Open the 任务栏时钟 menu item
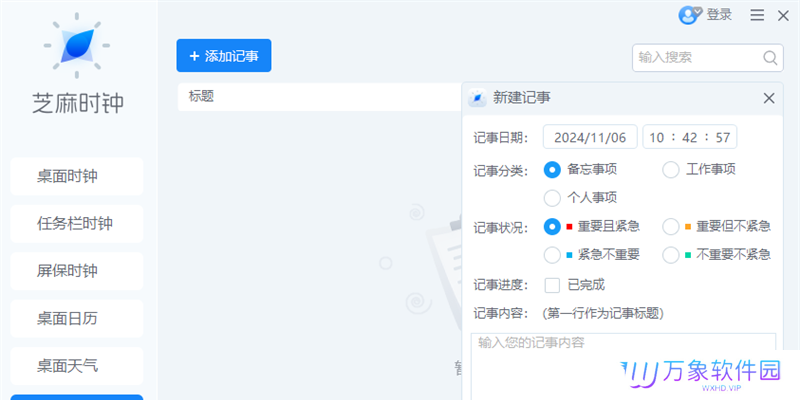Image resolution: width=800 pixels, height=400 pixels. pos(77,224)
